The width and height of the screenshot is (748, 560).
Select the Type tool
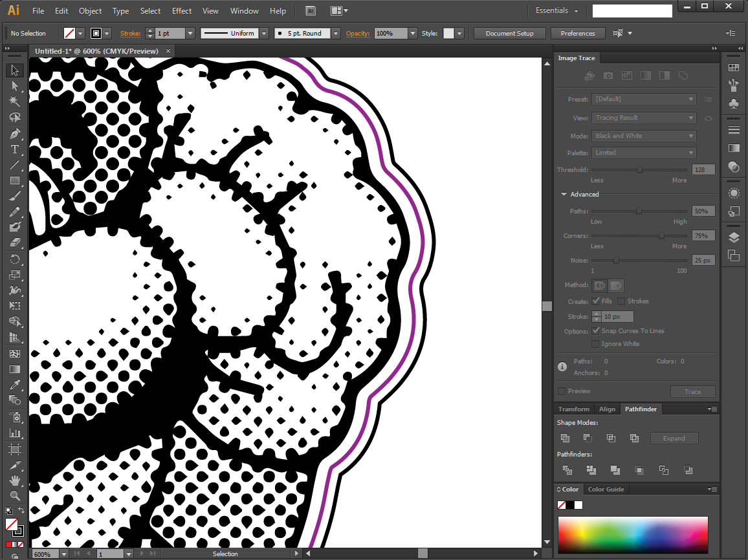pyautogui.click(x=15, y=149)
